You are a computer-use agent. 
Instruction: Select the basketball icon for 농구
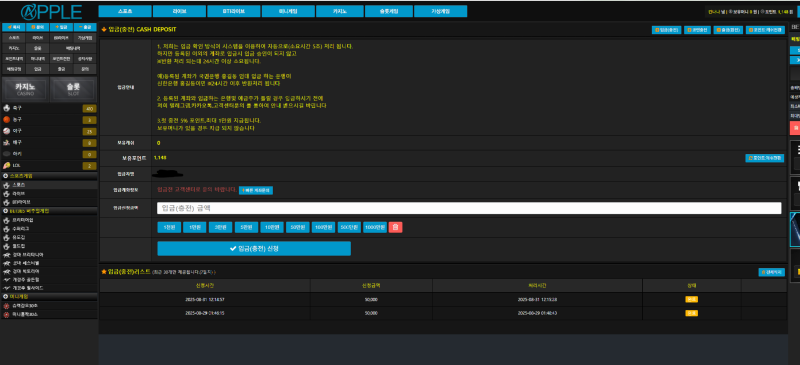pyautogui.click(x=7, y=119)
